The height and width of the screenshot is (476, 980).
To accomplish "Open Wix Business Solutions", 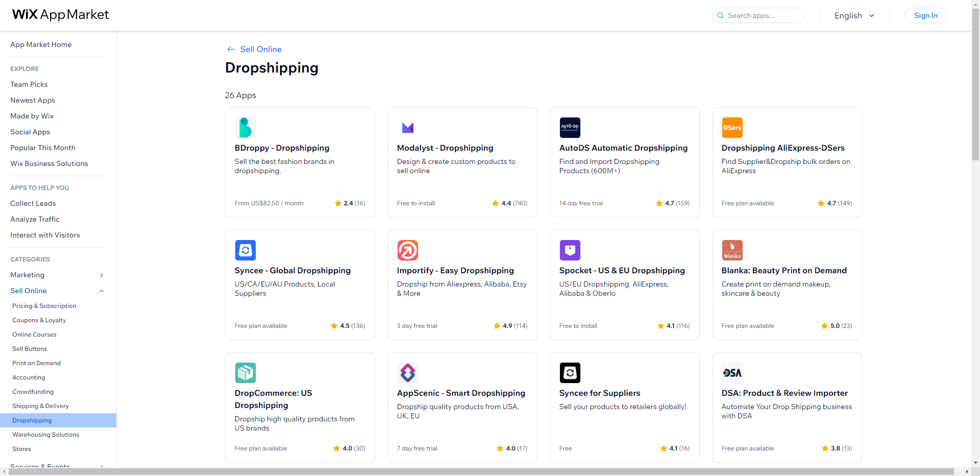I will [49, 163].
